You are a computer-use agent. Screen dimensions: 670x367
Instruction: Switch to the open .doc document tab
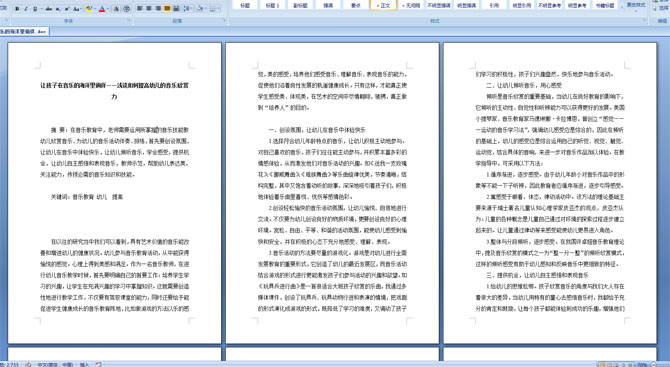[x=24, y=32]
